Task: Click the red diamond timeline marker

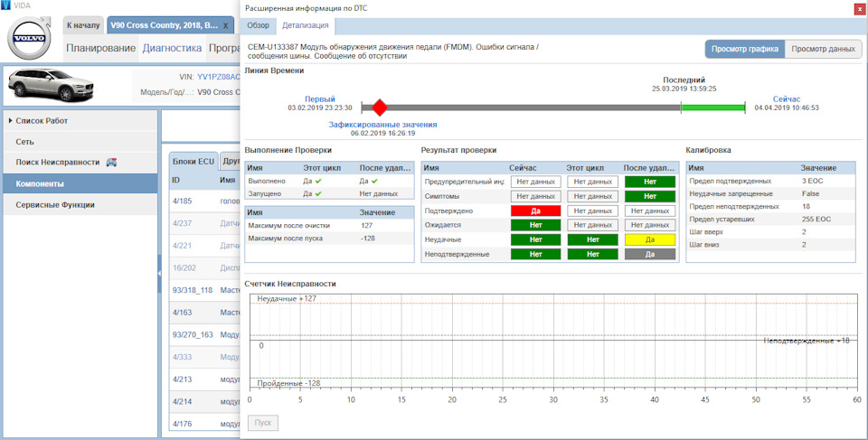Action: click(x=380, y=108)
